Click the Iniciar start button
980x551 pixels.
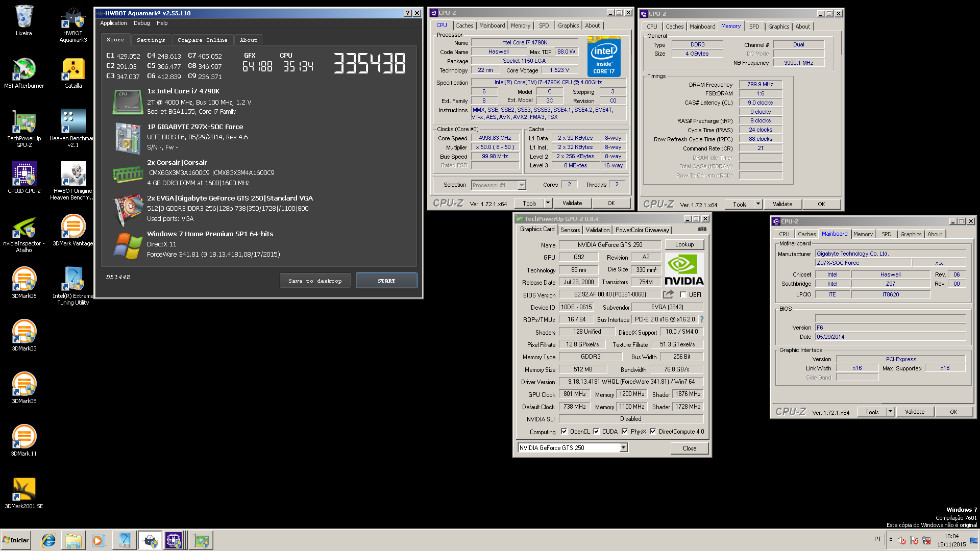click(16, 540)
